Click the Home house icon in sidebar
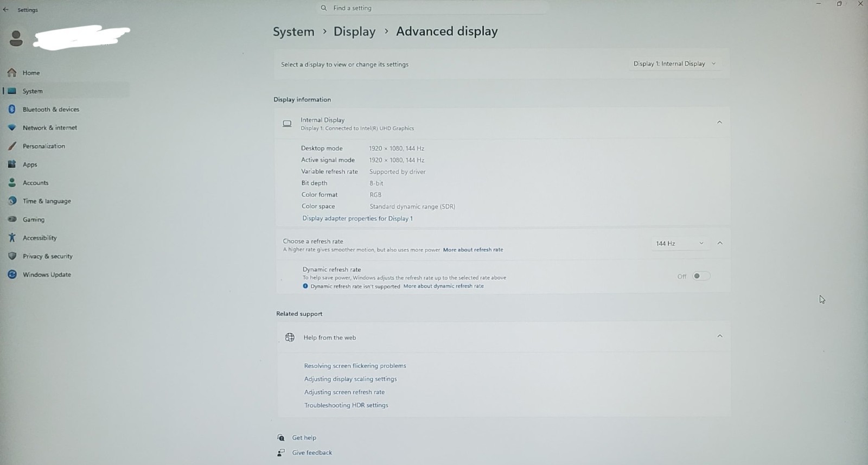The width and height of the screenshot is (868, 465). click(12, 72)
